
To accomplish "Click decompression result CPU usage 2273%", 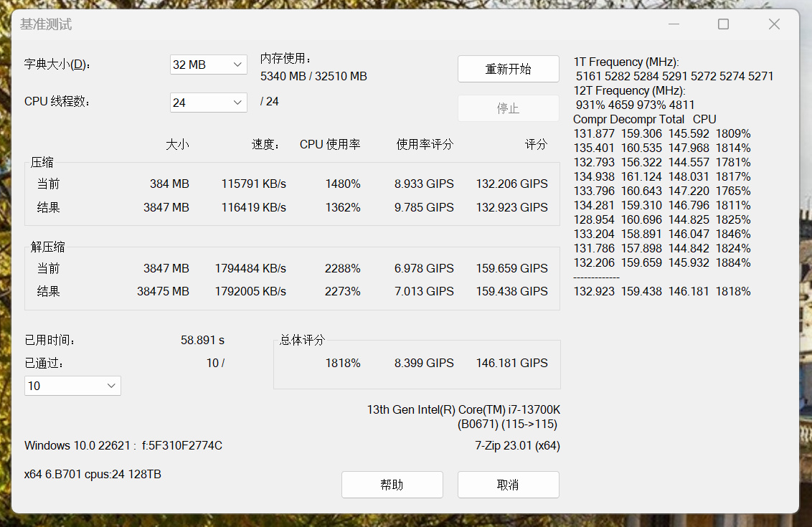I will 343,291.
